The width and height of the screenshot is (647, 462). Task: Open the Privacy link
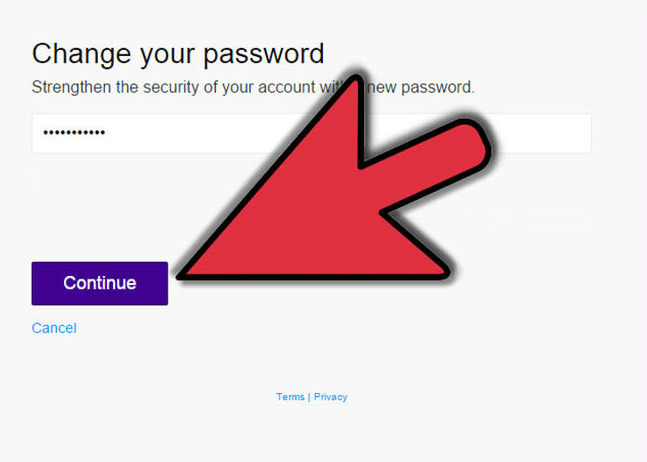tap(331, 397)
